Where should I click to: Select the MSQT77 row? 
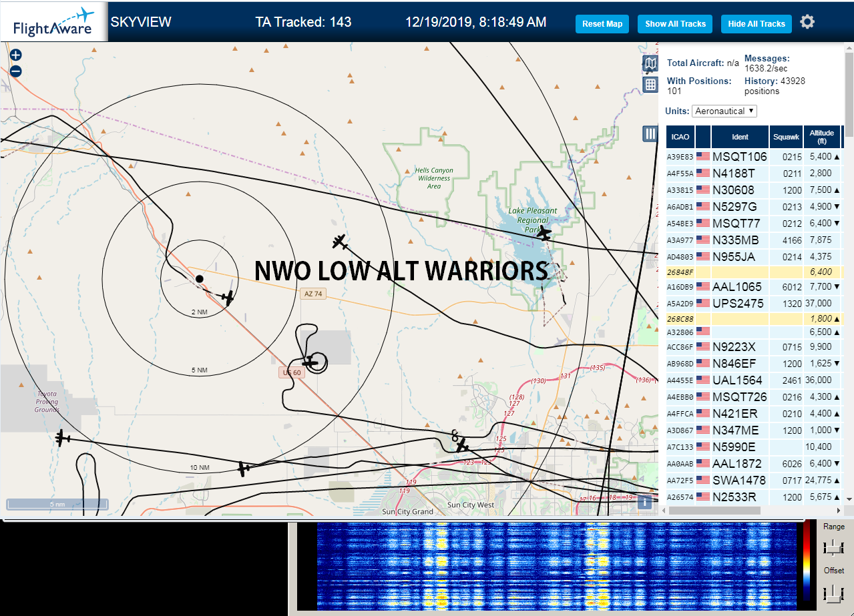pyautogui.click(x=755, y=223)
